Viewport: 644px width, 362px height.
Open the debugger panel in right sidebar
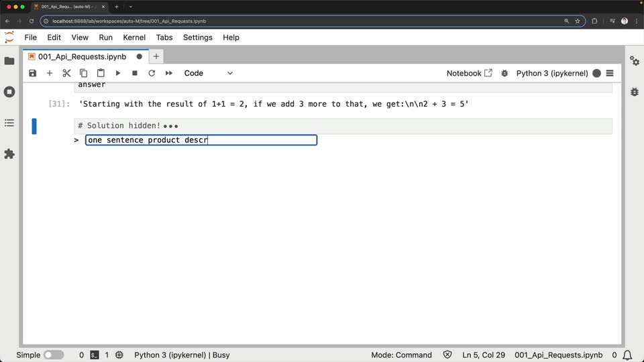coord(635,92)
